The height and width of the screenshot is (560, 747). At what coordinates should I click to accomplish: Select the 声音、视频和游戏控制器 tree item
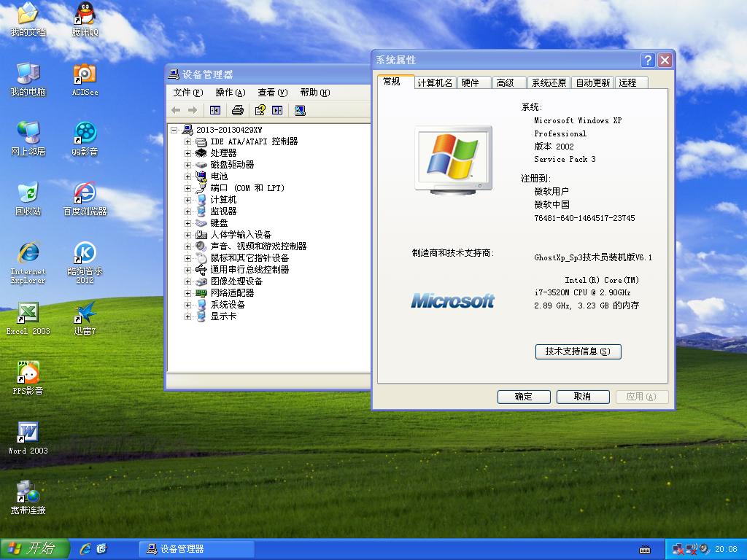258,246
